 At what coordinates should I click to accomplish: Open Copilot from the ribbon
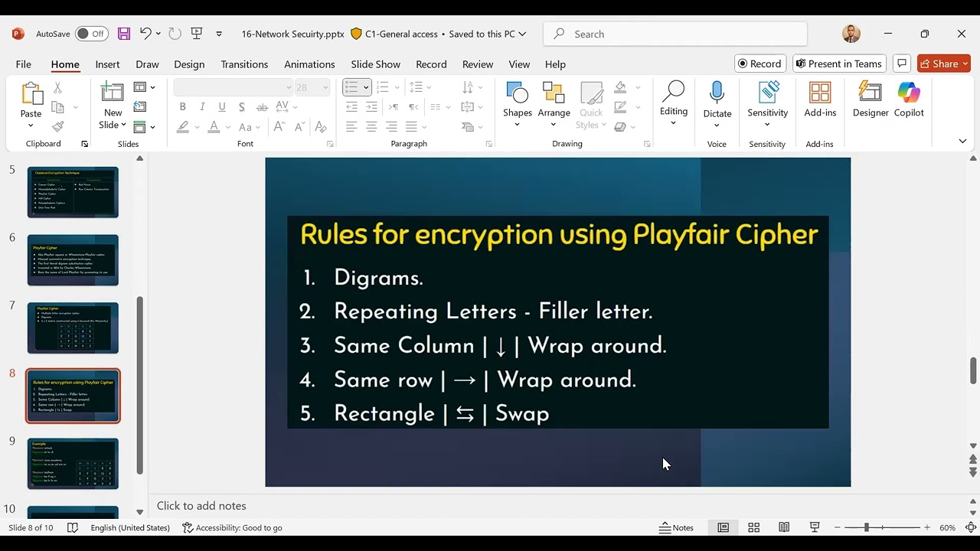(909, 99)
